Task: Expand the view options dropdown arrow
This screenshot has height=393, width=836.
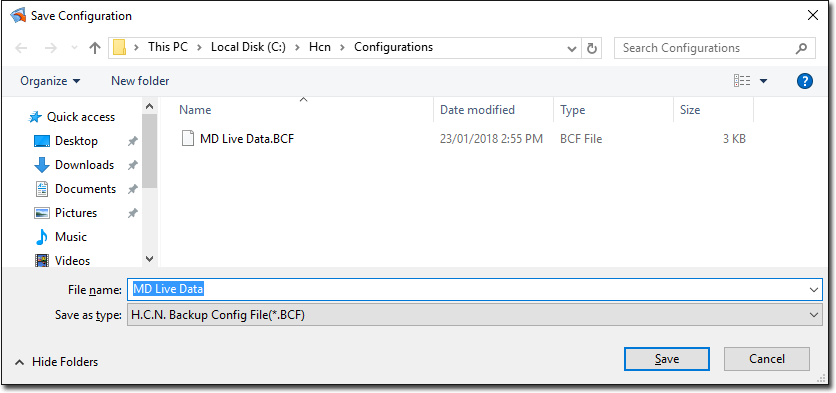Action: click(x=763, y=81)
